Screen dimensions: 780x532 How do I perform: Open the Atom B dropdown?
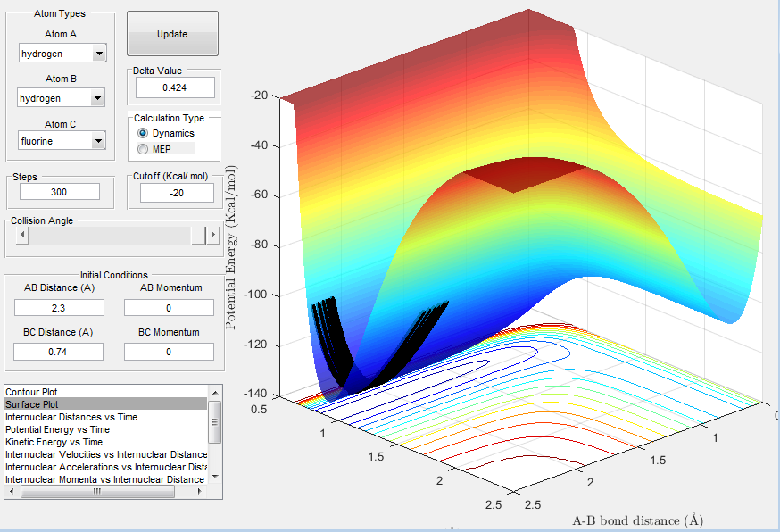coord(98,98)
